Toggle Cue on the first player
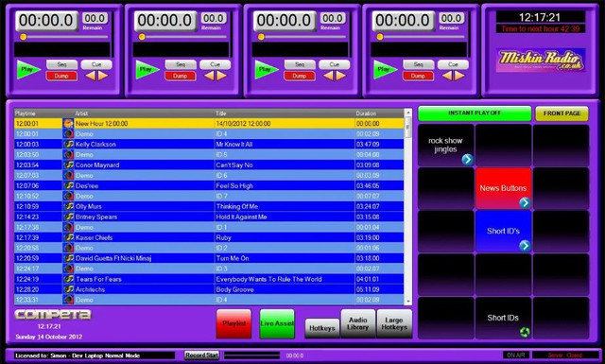This screenshot has width=605, height=364. 96,64
